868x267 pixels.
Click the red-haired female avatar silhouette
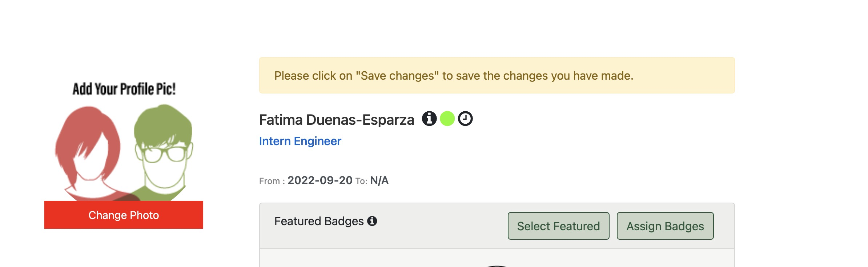point(89,153)
